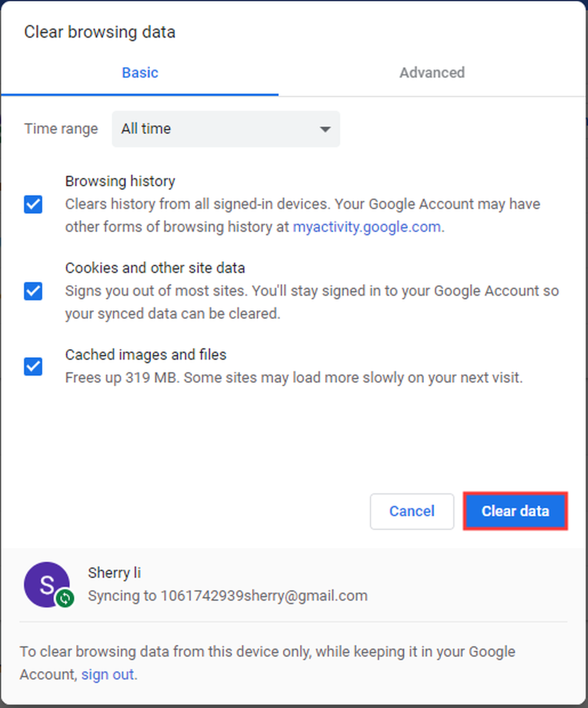Click the Sherry li profile avatar
The height and width of the screenshot is (708, 588).
coord(47,585)
